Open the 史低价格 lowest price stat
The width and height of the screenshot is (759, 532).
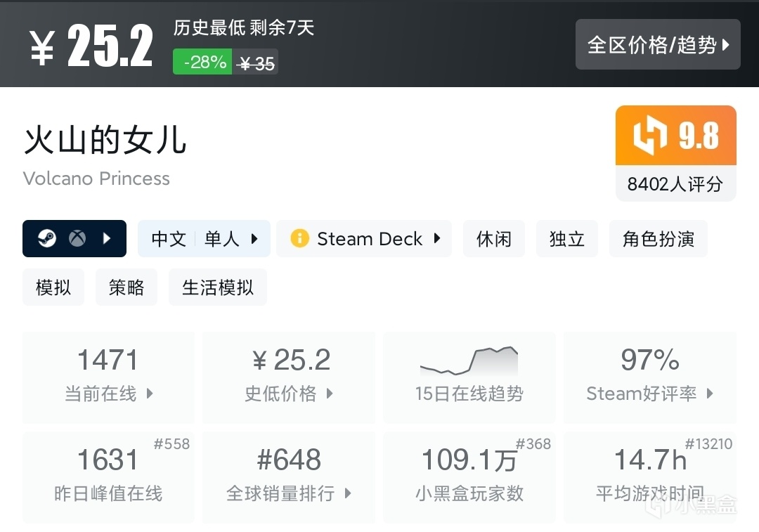tap(288, 377)
